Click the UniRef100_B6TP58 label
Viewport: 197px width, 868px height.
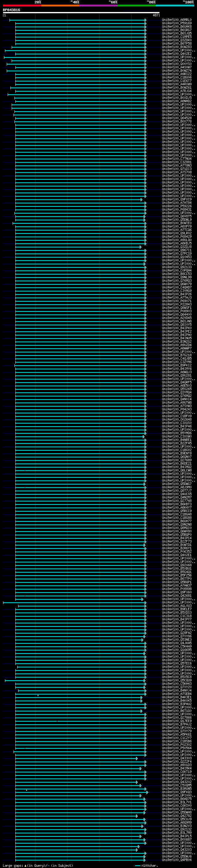point(176,43)
